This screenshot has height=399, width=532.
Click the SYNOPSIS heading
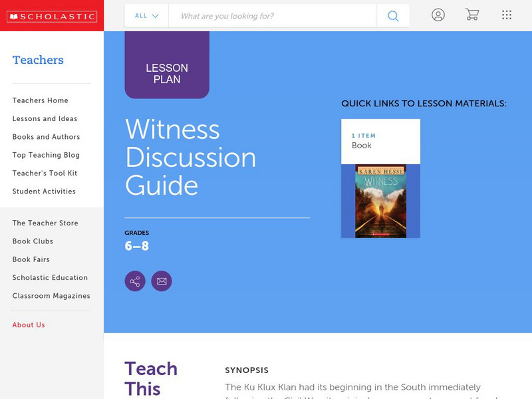point(247,370)
